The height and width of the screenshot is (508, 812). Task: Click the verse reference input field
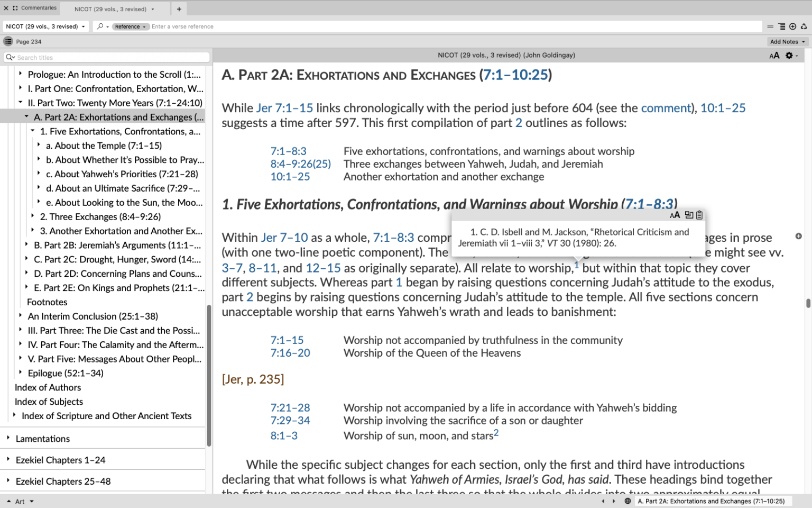coord(455,26)
